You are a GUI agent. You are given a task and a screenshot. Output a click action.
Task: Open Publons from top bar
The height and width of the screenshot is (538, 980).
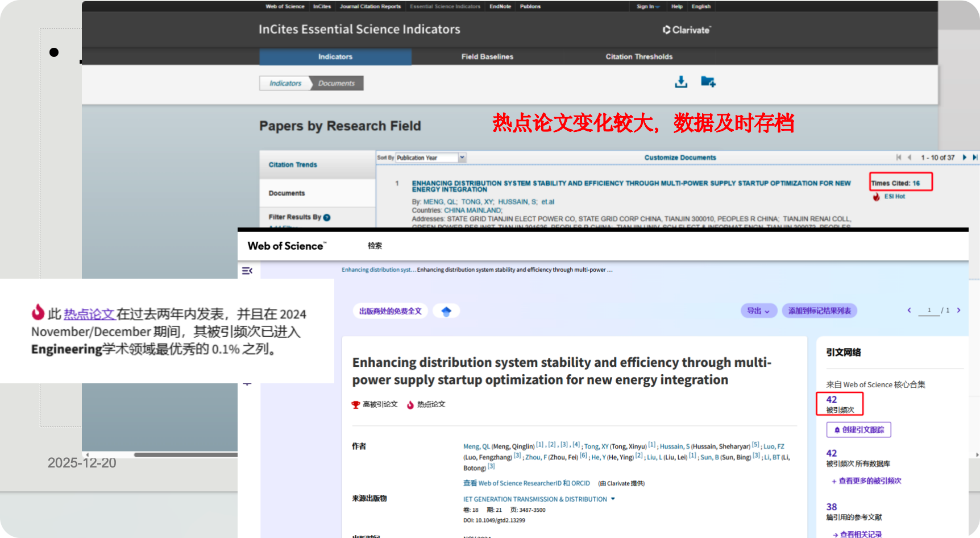point(530,7)
